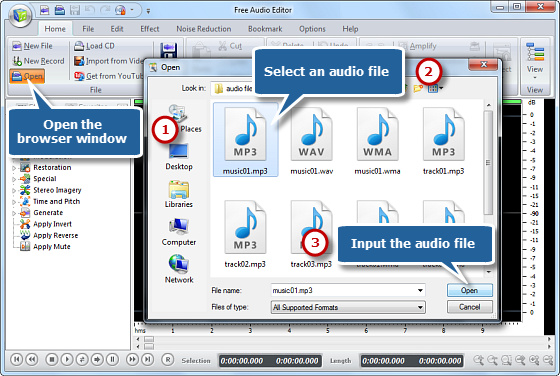The width and height of the screenshot is (560, 376).
Task: Expand the Restoration effects group
Action: pos(14,168)
